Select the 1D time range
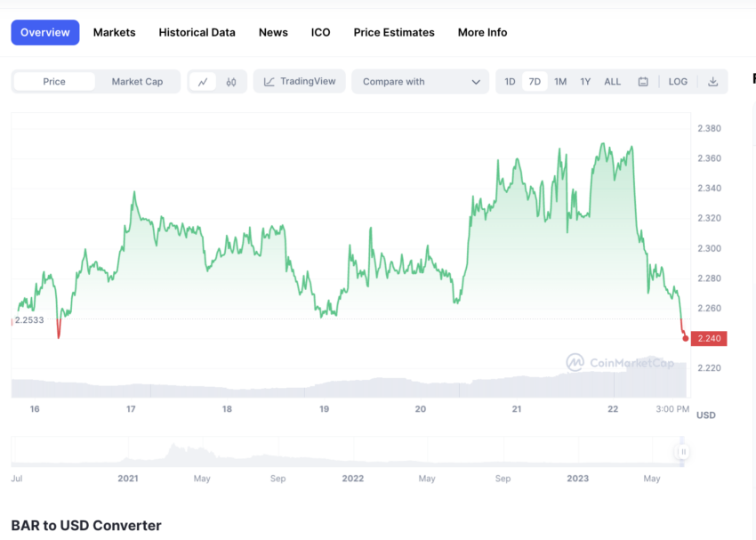The width and height of the screenshot is (756, 540). click(510, 82)
